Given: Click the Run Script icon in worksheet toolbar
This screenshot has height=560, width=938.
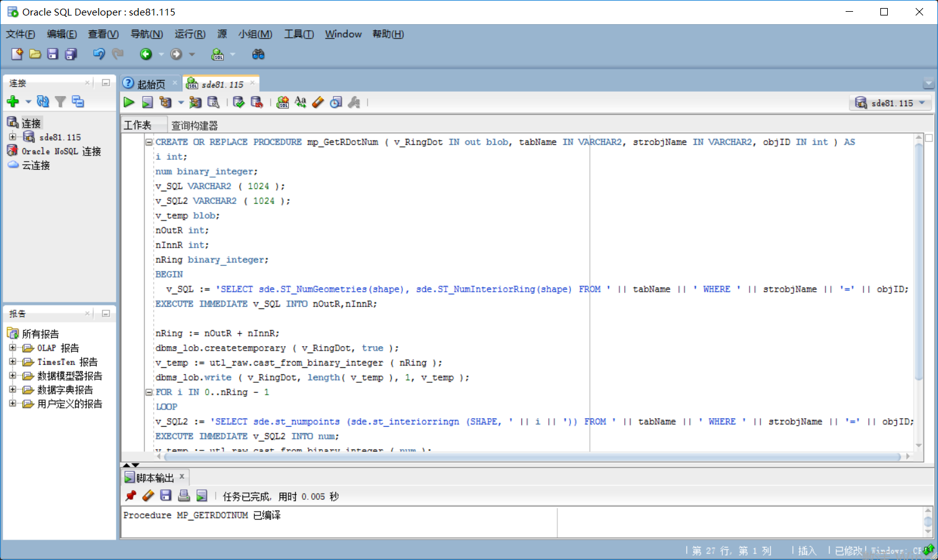Looking at the screenshot, I should click(x=148, y=102).
